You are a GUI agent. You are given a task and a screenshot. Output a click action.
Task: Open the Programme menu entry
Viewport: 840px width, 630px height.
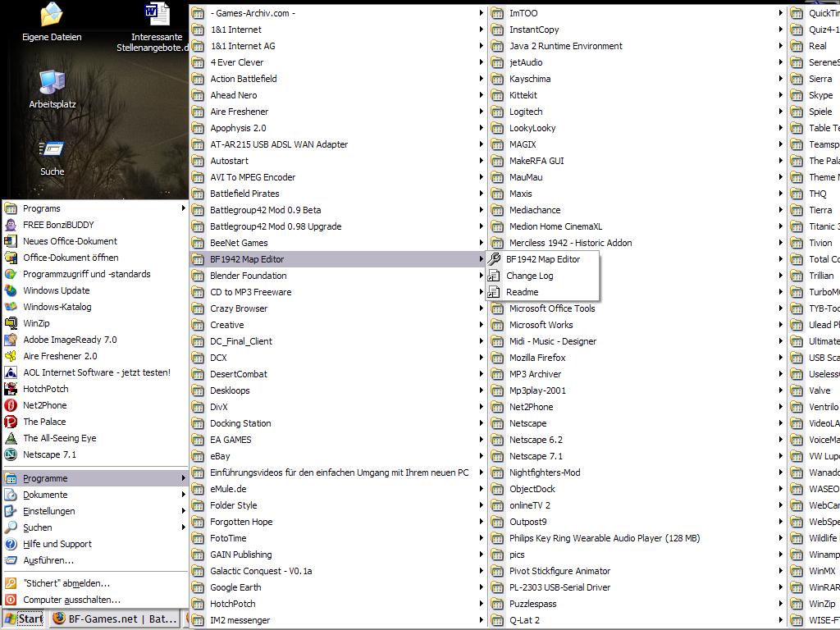(x=95, y=478)
